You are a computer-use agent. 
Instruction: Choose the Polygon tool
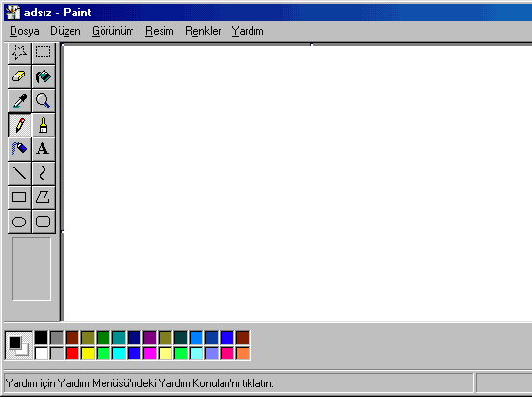[44, 198]
